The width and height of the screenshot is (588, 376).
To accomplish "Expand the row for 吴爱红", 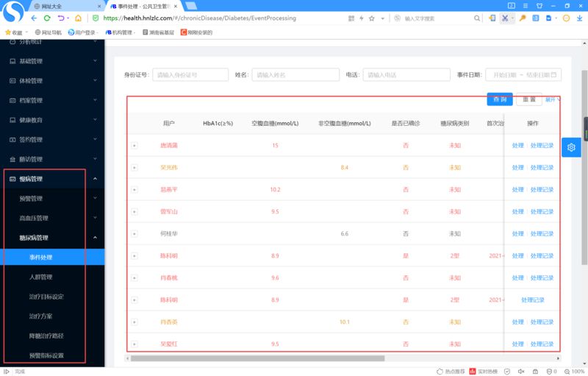I will [x=135, y=344].
